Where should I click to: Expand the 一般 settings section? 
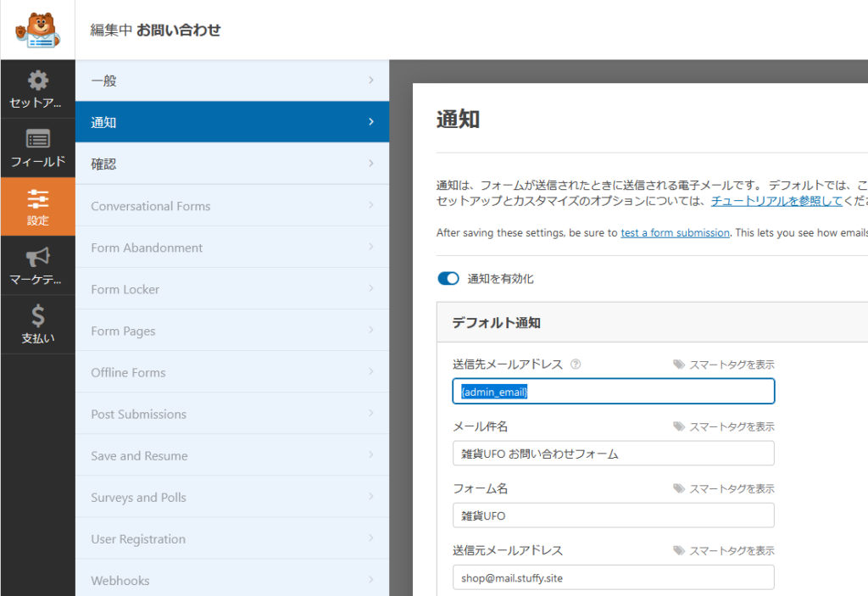pos(231,81)
